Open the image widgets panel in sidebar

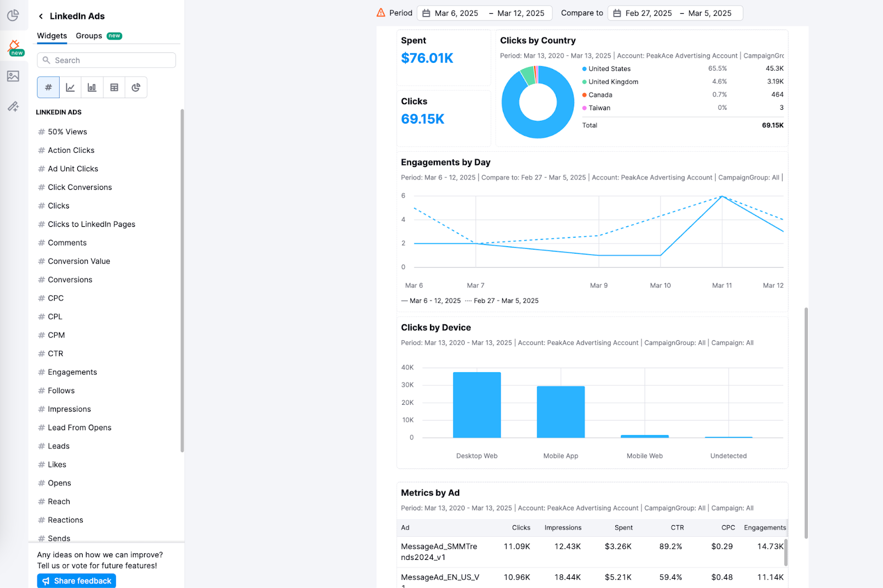pyautogui.click(x=13, y=76)
